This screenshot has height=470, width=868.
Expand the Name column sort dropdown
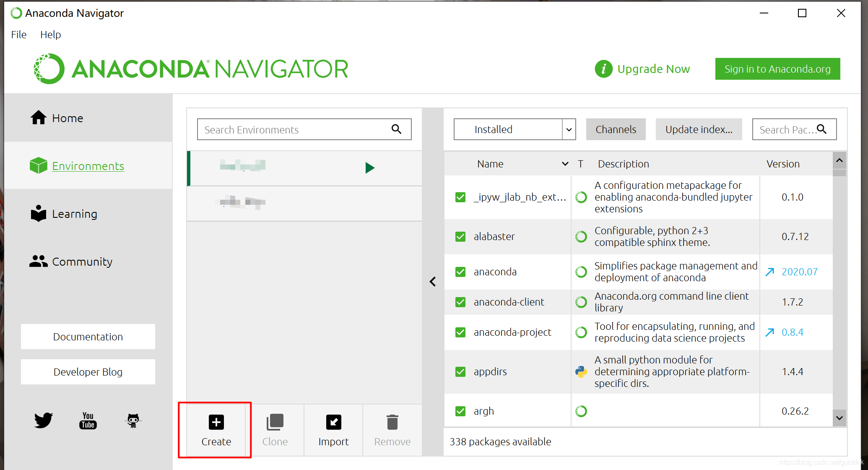564,164
